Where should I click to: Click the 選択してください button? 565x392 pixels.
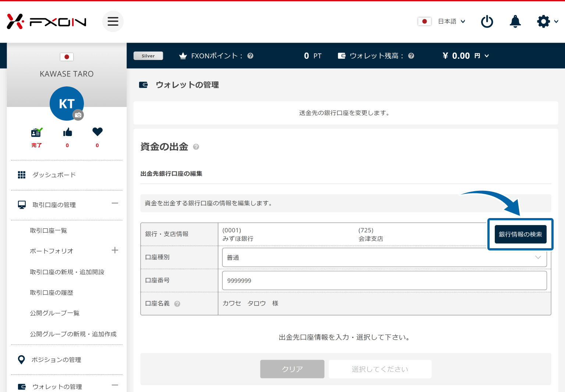pyautogui.click(x=380, y=369)
